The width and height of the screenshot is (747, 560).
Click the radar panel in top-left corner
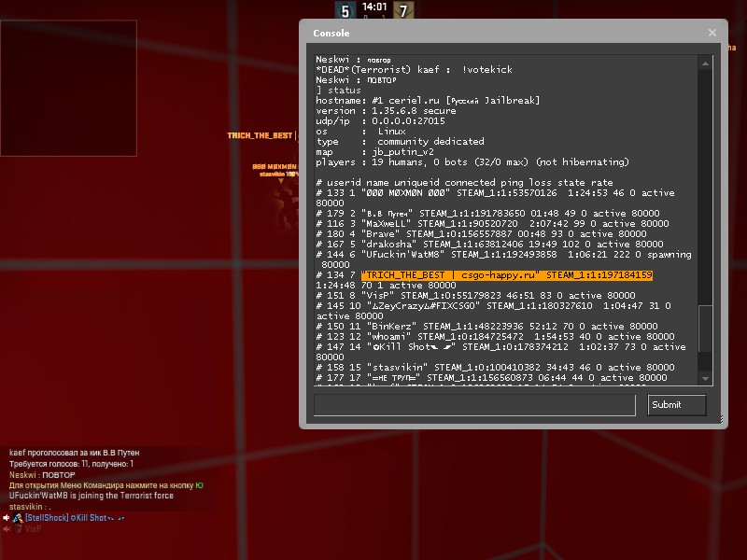click(x=43, y=88)
